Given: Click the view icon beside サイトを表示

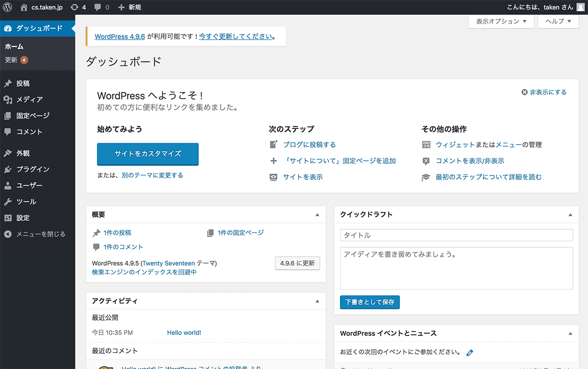Looking at the screenshot, I should pos(274,177).
